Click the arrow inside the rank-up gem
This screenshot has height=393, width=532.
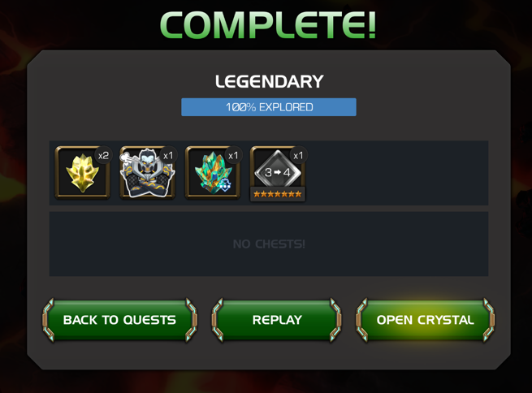tap(278, 172)
